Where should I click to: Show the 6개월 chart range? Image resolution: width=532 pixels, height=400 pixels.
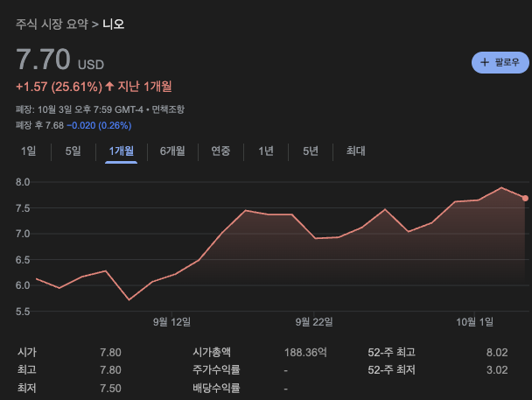[171, 151]
